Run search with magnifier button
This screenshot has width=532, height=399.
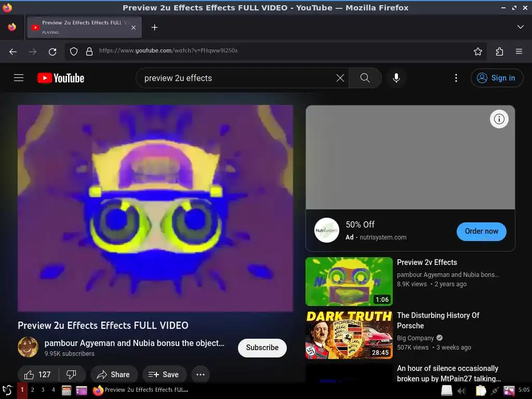tap(365, 78)
